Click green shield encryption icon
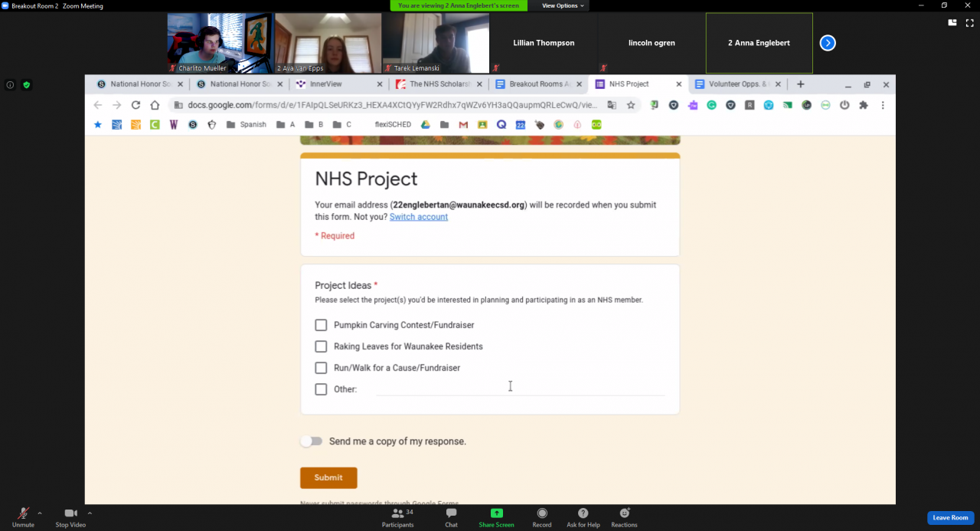 26,85
